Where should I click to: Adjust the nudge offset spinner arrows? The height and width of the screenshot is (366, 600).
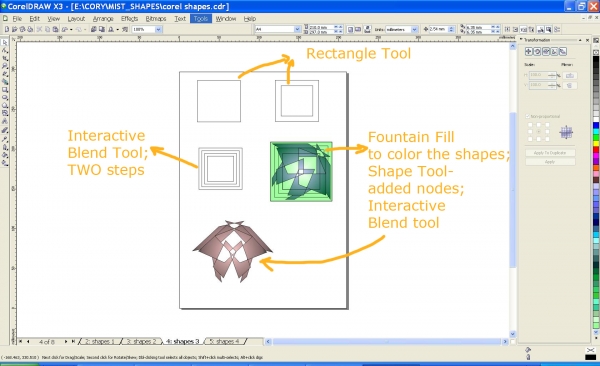[x=451, y=29]
